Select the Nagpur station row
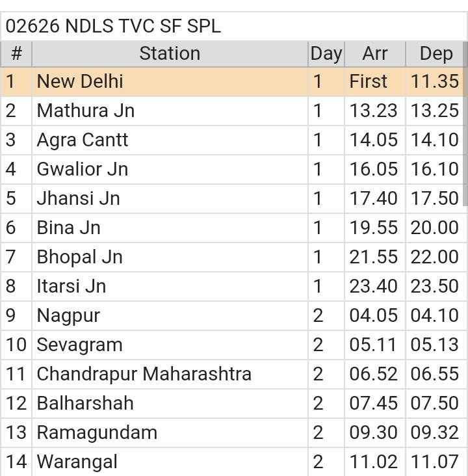Image resolution: width=468 pixels, height=476 pixels. 68,315
